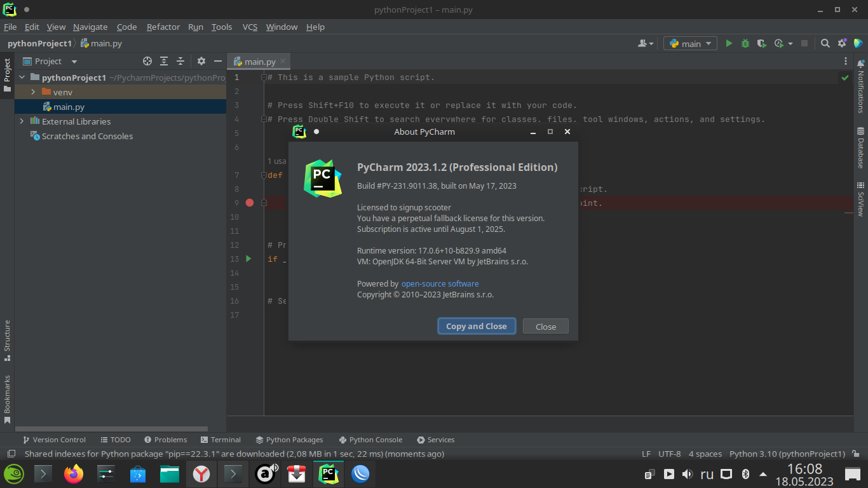Click the Bluetooth tray icon
The height and width of the screenshot is (488, 868).
point(746,474)
